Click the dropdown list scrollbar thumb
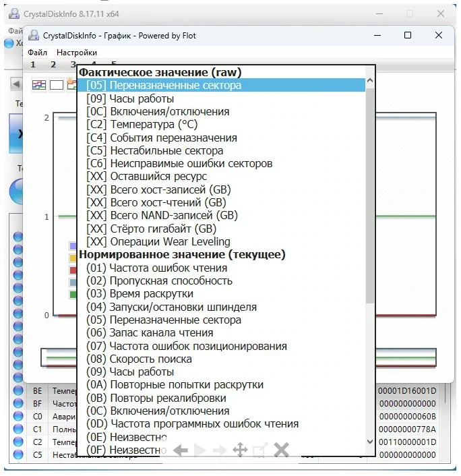This screenshot has height=476, width=461. (x=369, y=196)
